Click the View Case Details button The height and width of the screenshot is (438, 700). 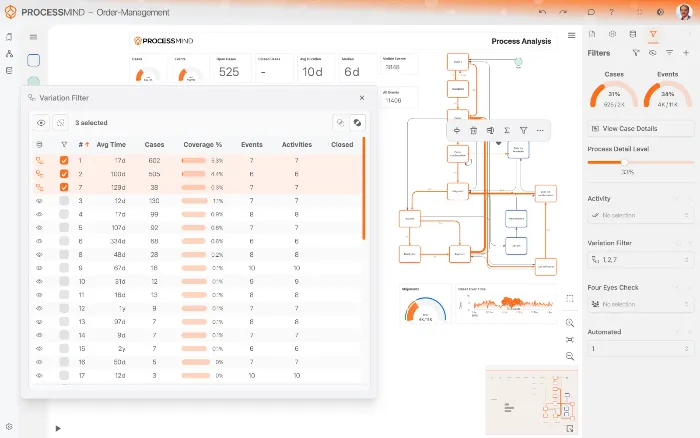(640, 129)
